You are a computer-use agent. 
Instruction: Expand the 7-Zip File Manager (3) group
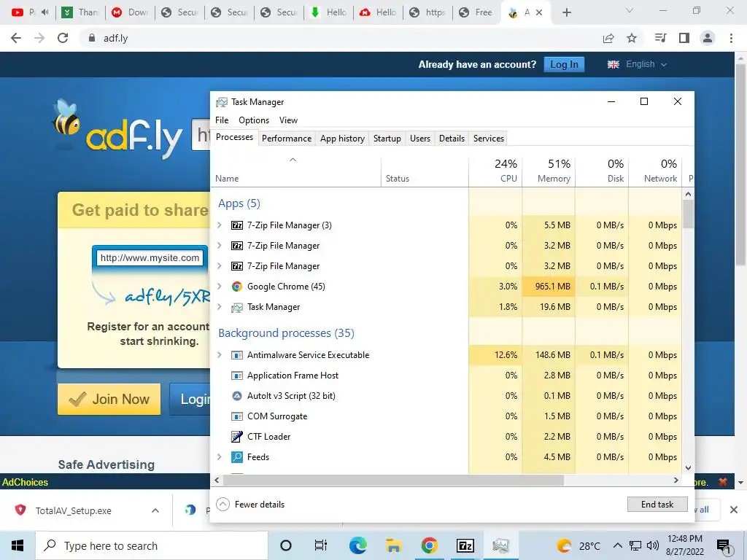pos(220,225)
